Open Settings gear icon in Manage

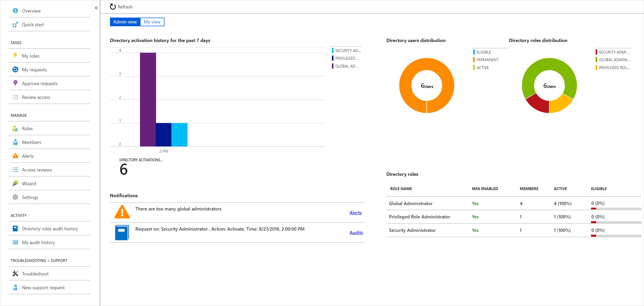pos(15,197)
